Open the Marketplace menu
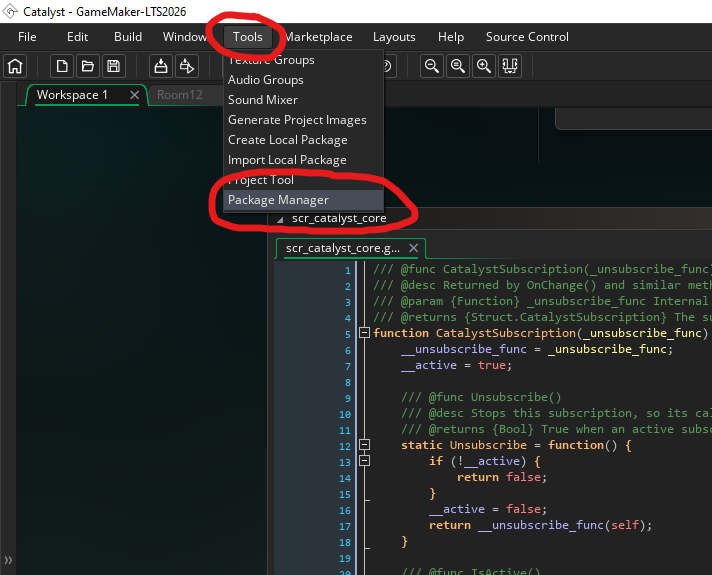The width and height of the screenshot is (712, 575). (319, 37)
